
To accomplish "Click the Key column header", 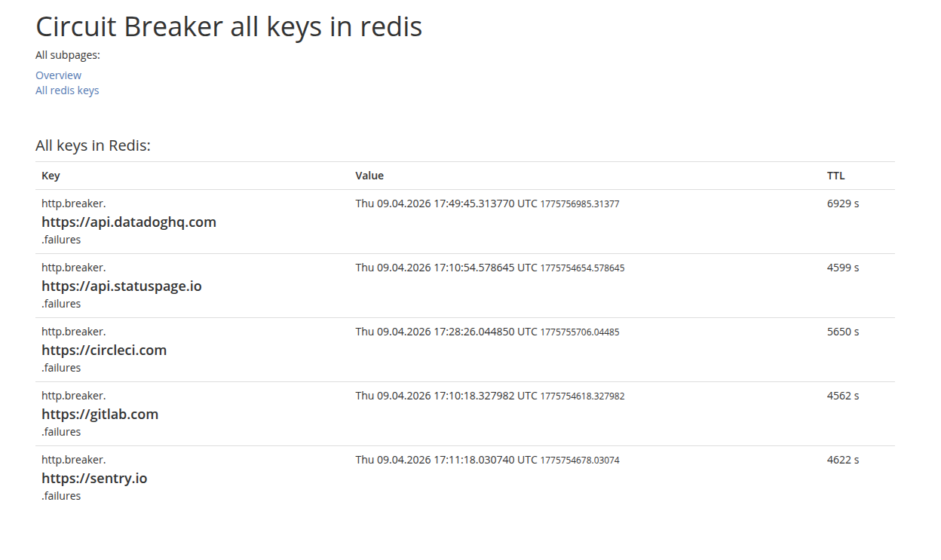I will coord(51,176).
